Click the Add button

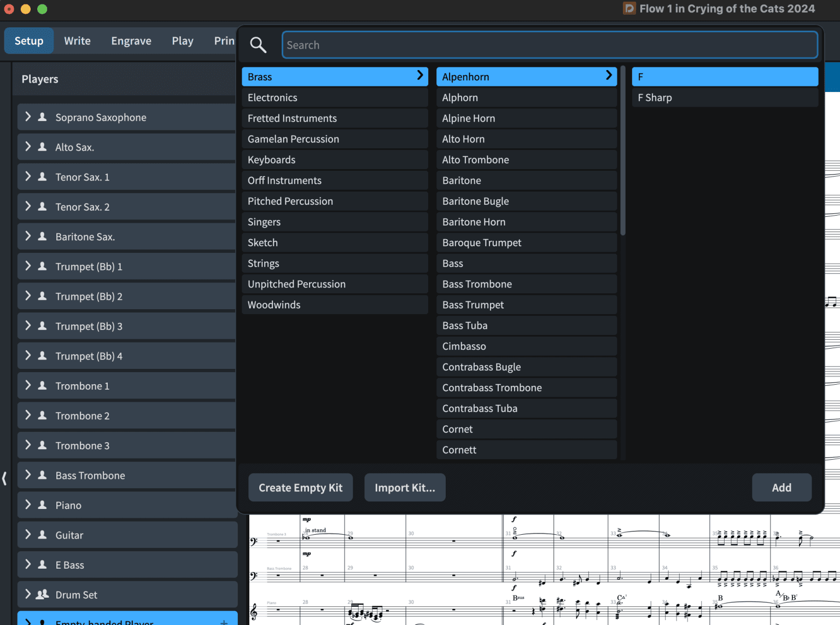(x=781, y=488)
